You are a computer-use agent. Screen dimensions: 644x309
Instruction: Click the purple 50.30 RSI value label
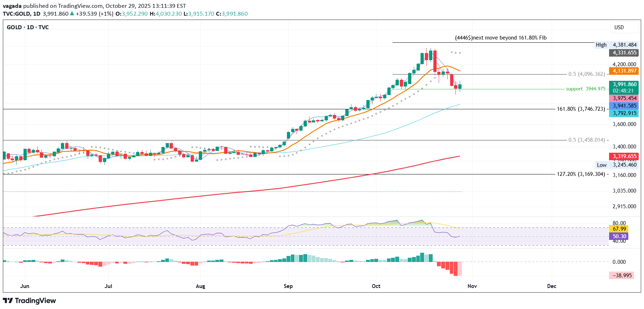point(619,236)
